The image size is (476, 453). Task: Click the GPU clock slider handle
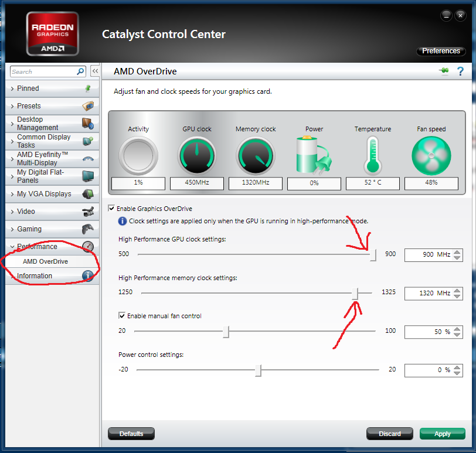pos(373,254)
